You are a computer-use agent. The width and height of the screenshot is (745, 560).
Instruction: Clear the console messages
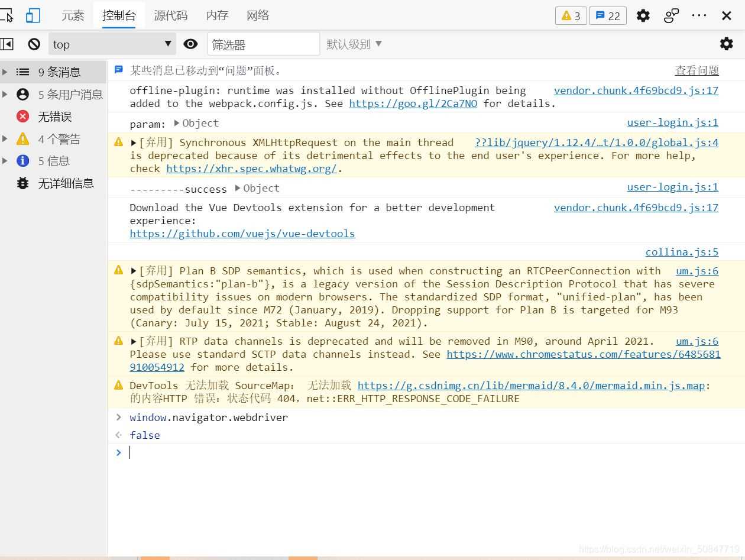pyautogui.click(x=34, y=43)
